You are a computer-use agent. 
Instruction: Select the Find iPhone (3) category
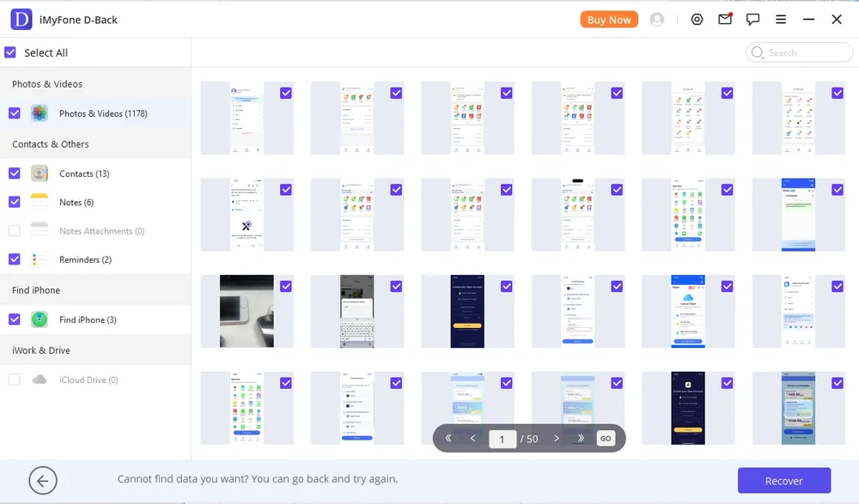point(95,319)
